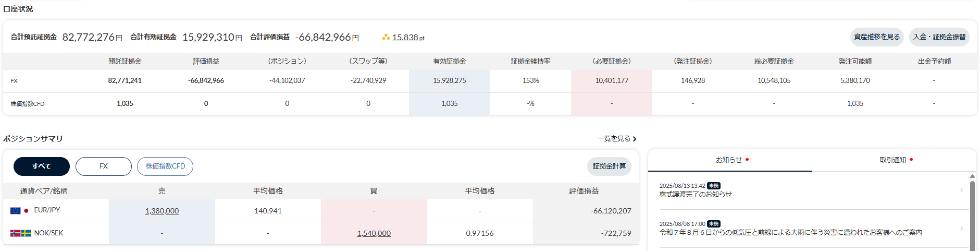Click 資産推移を見る button

pos(877,37)
